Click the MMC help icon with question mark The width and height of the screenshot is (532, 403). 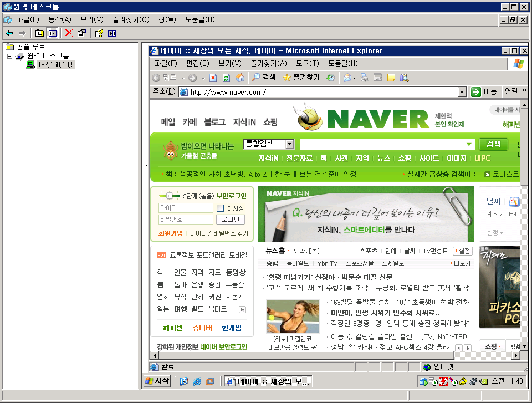[x=99, y=33]
